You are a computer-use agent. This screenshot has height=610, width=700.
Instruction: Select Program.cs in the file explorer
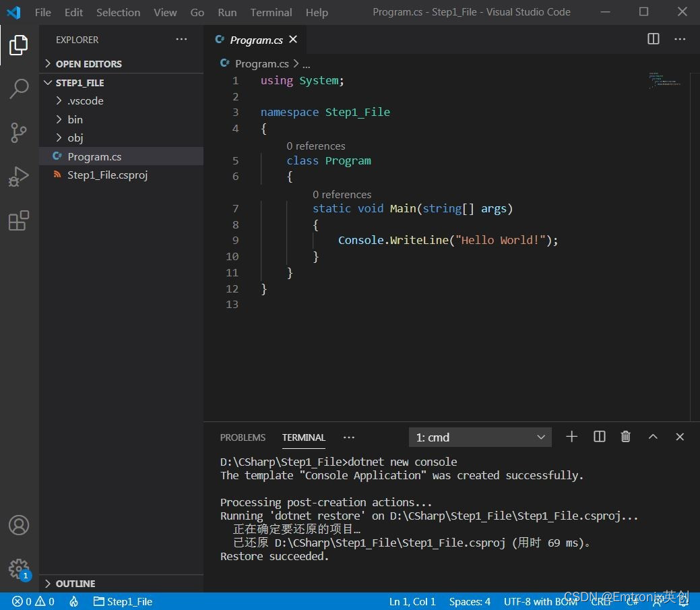point(121,156)
